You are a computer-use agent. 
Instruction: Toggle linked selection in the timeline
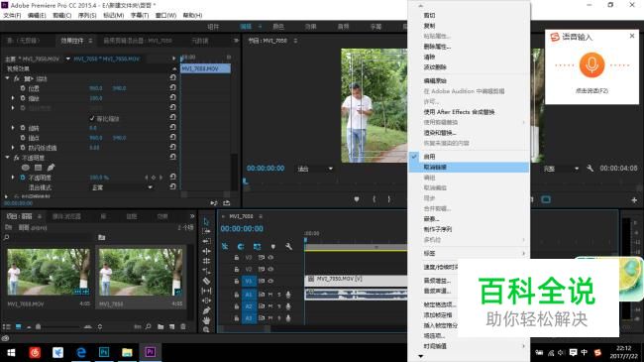pyautogui.click(x=257, y=246)
